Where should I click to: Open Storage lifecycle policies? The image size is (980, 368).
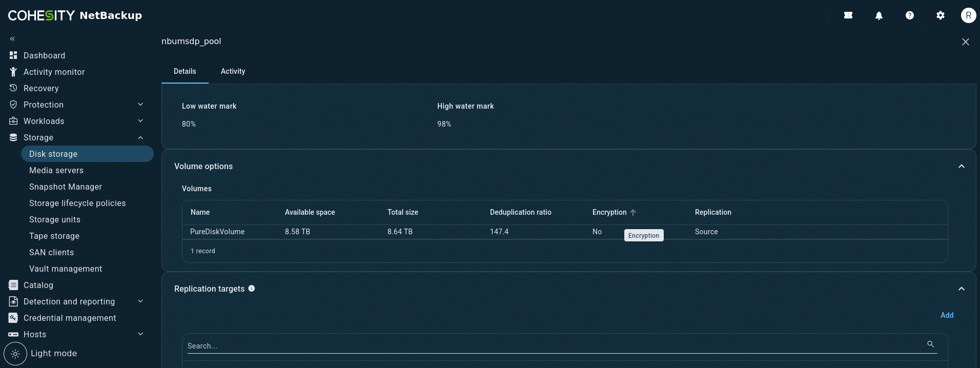(77, 203)
